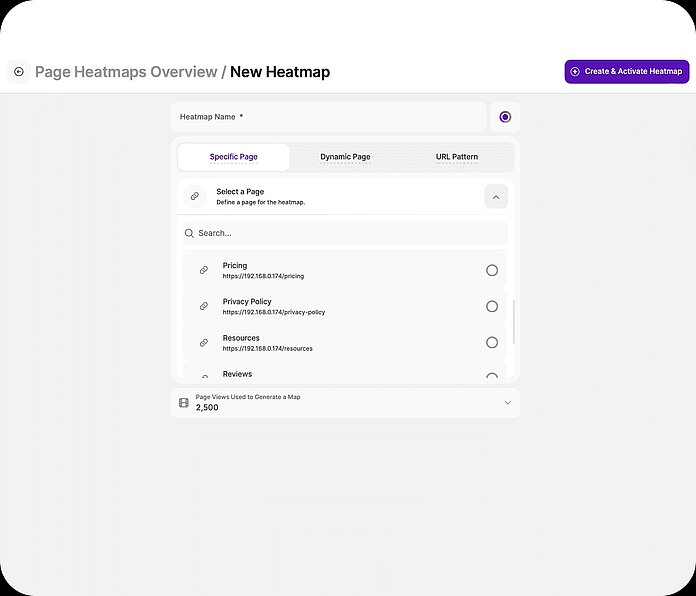This screenshot has width=696, height=596.
Task: Switch to the URL Pattern tab
Action: tap(457, 157)
